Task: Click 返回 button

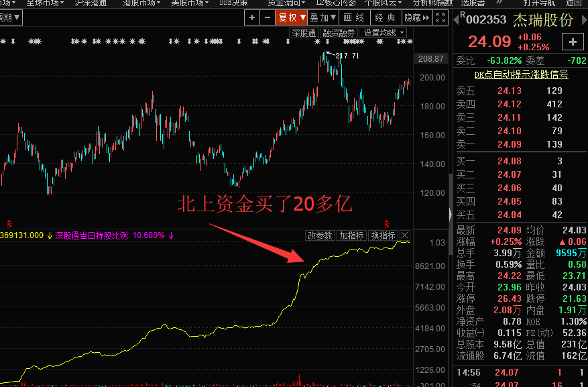Action: [x=573, y=3]
